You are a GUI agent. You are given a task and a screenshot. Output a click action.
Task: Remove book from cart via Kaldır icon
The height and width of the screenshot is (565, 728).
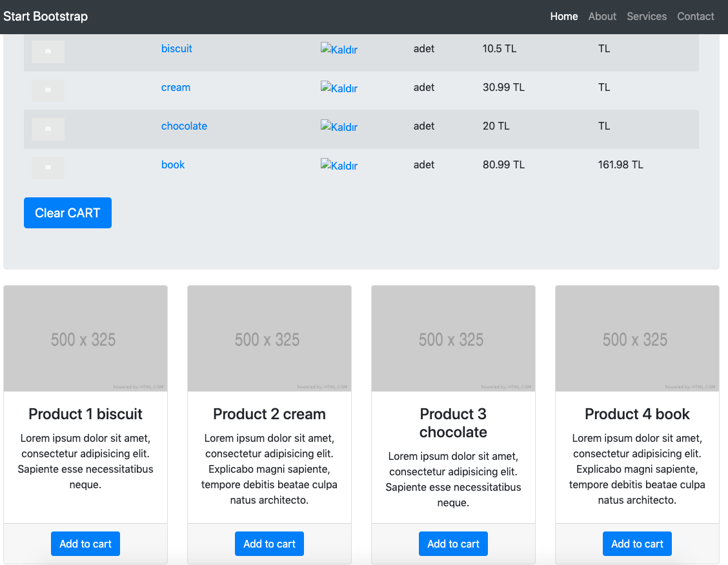pyautogui.click(x=339, y=166)
